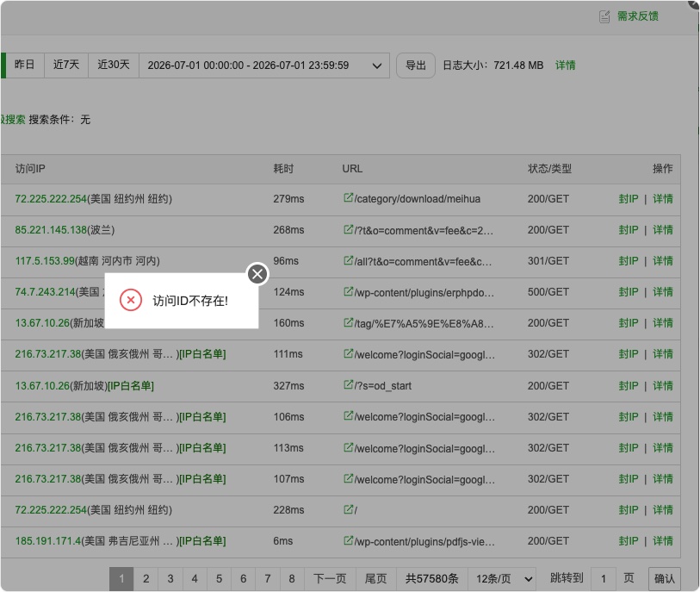700x592 pixels.
Task: Click the page jump number input field
Action: 603,578
